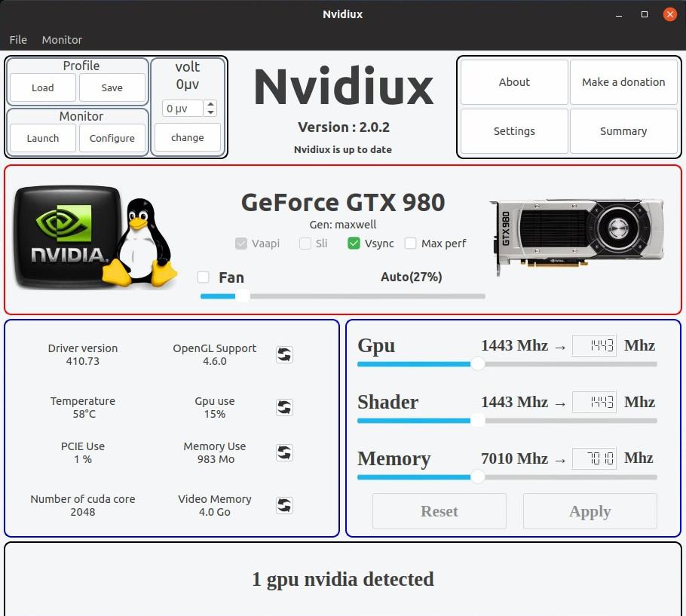Viewport: 686px width, 616px height.
Task: Click the Version : 2.0.2 text
Action: point(344,127)
